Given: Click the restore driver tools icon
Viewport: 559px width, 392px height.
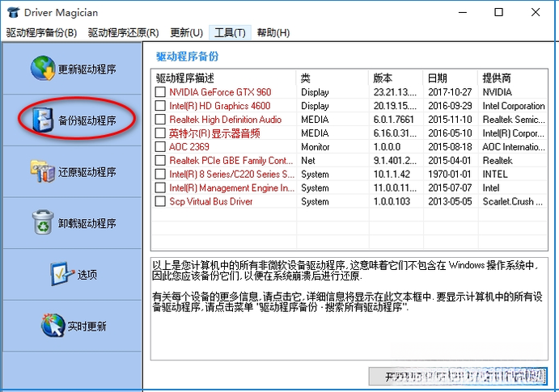Looking at the screenshot, I should (x=42, y=171).
